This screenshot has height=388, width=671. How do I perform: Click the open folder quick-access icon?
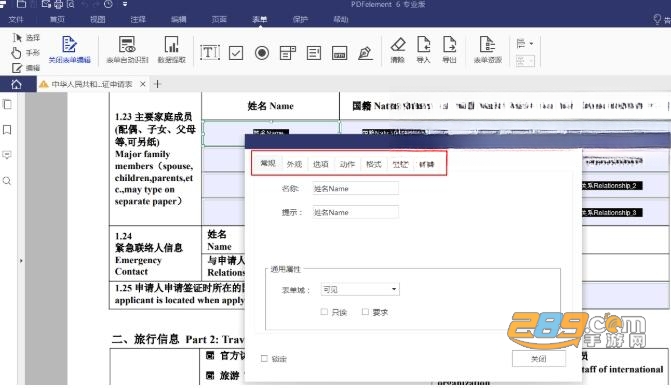21,5
